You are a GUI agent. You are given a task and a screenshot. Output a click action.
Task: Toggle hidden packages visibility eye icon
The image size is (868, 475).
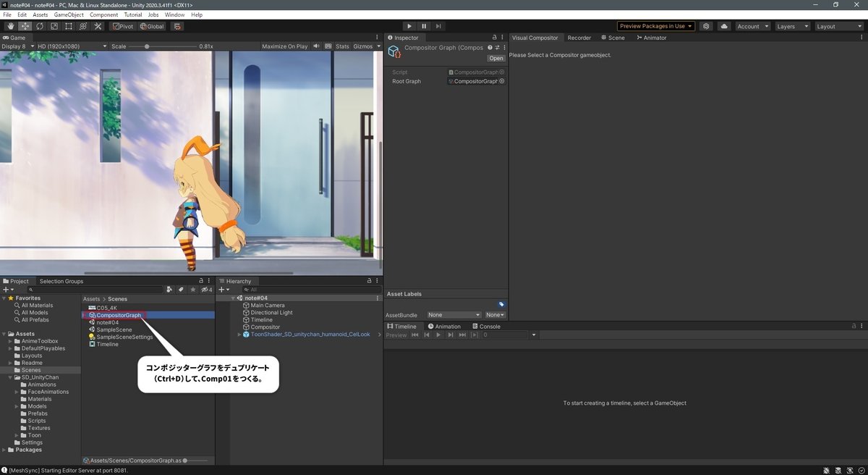(206, 290)
